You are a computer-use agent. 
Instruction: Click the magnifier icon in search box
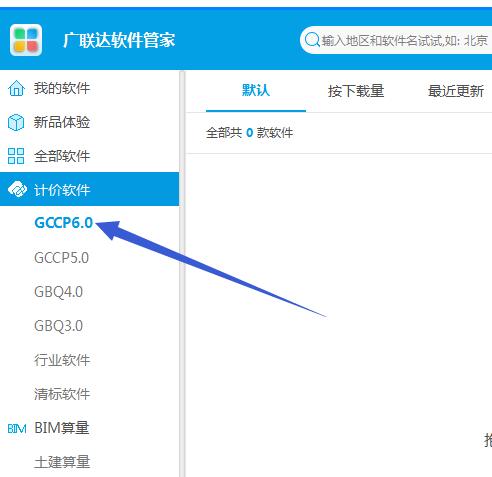(x=312, y=40)
